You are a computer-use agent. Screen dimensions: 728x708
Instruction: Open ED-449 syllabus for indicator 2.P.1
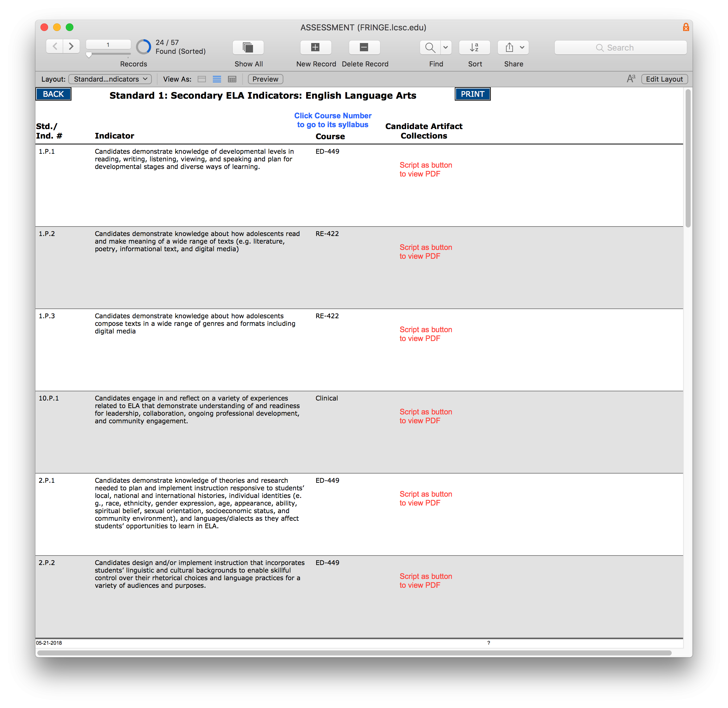[327, 480]
